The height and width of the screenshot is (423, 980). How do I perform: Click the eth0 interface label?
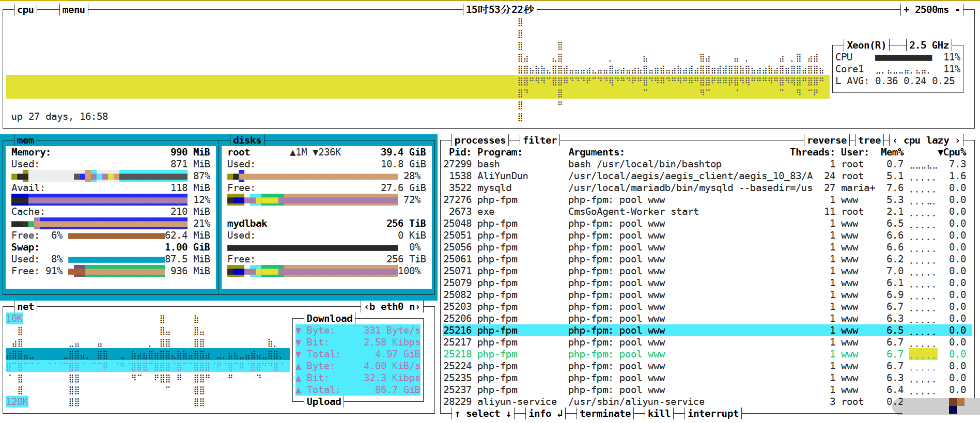click(x=392, y=307)
